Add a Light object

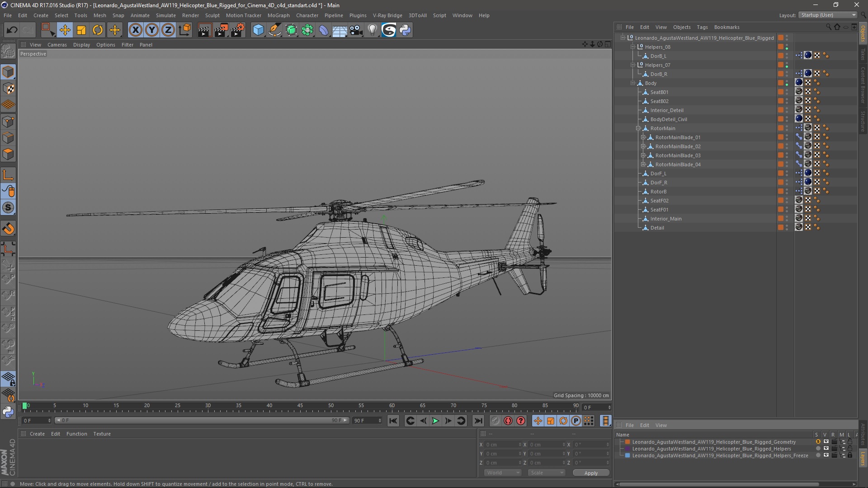pyautogui.click(x=373, y=30)
